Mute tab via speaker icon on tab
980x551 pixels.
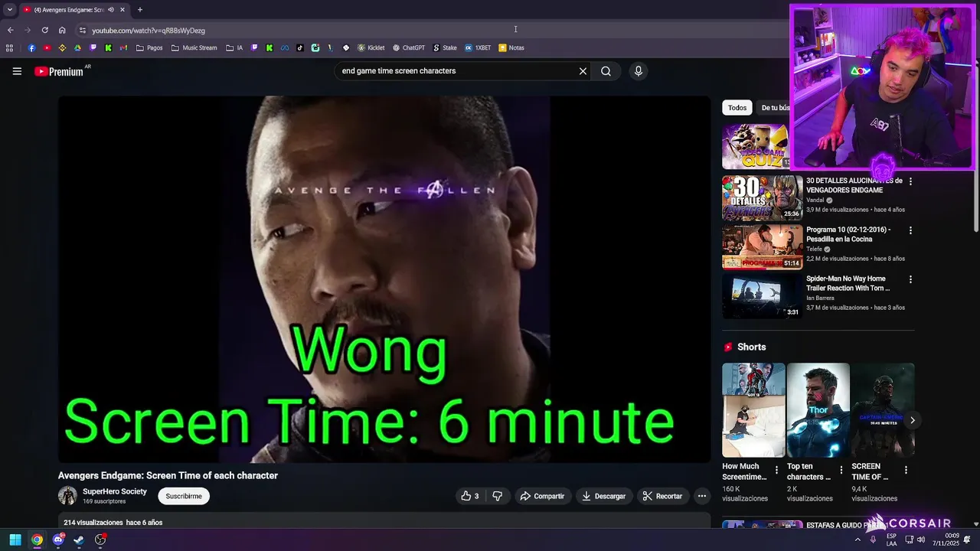111,10
